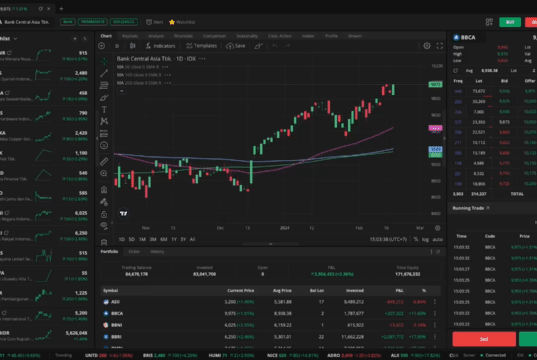Collapse the indicator legend chevron
Screen dimensions: 537x360
122,91
